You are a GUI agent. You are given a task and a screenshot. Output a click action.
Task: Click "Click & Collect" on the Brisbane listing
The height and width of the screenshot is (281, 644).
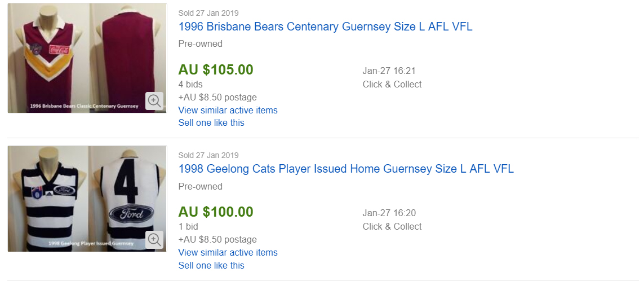click(392, 85)
